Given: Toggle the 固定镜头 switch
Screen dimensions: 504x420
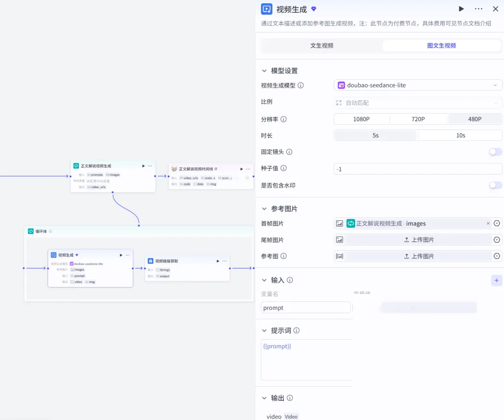Looking at the screenshot, I should [x=495, y=152].
